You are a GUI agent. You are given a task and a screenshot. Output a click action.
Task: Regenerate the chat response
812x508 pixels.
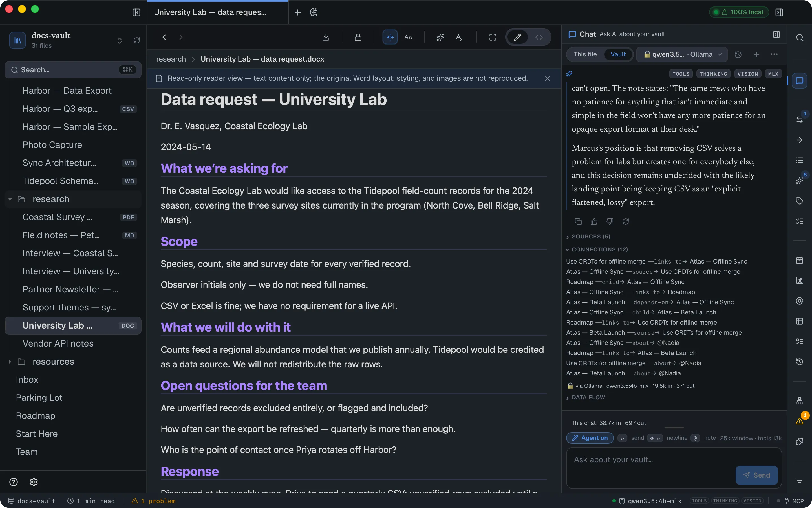tap(625, 222)
